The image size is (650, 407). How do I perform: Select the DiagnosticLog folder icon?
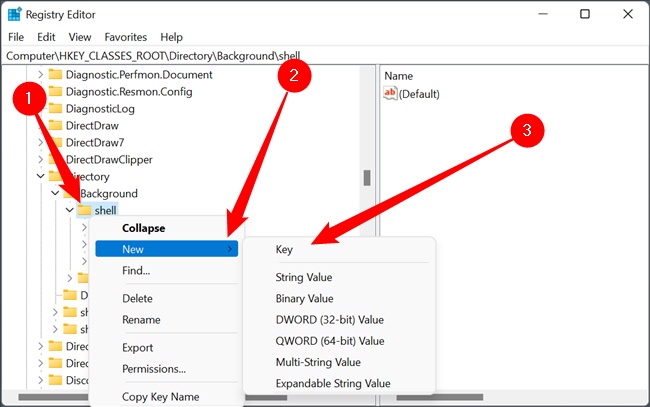click(56, 108)
